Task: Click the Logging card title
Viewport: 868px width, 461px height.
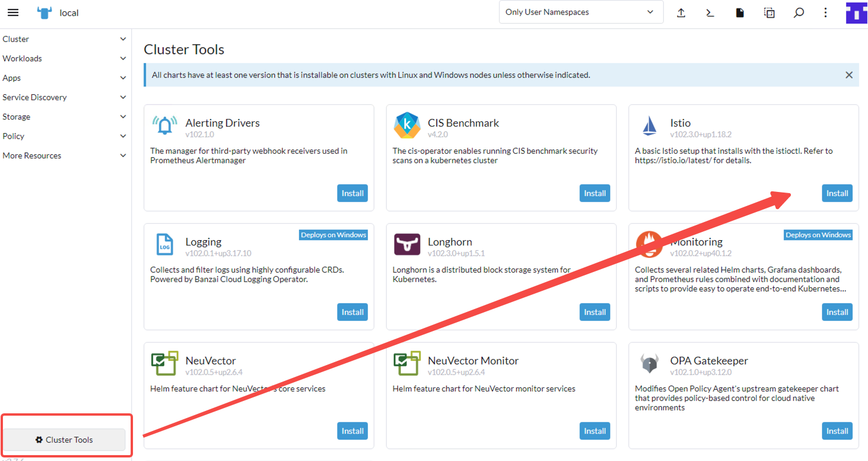Action: (204, 242)
